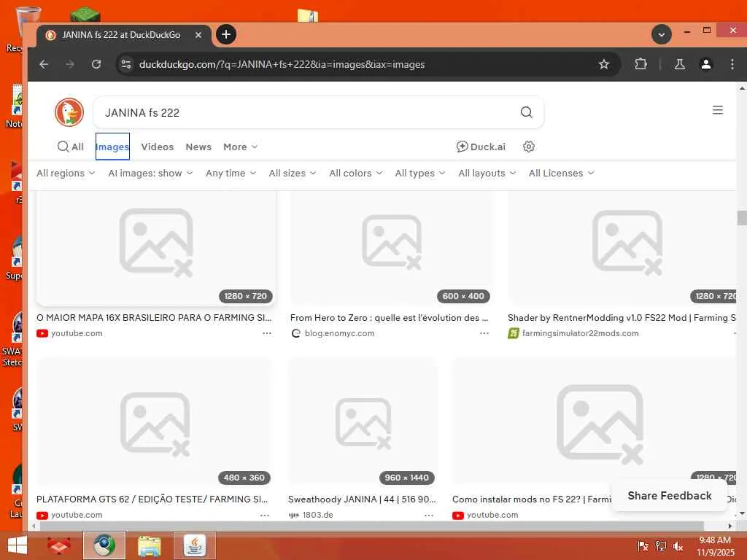This screenshot has height=560, width=747.
Task: View site information icon in address bar
Action: tap(125, 64)
